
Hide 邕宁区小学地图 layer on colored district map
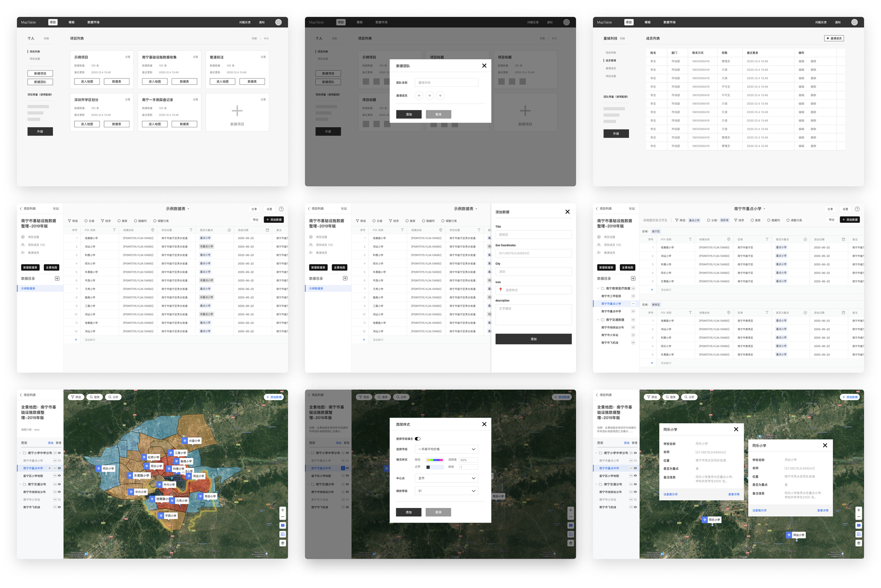(x=59, y=476)
